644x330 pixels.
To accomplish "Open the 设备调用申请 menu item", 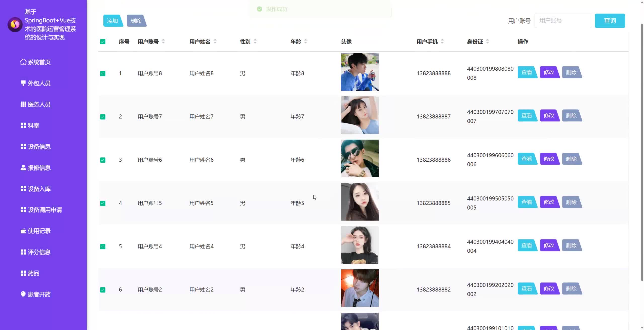I will coord(45,210).
